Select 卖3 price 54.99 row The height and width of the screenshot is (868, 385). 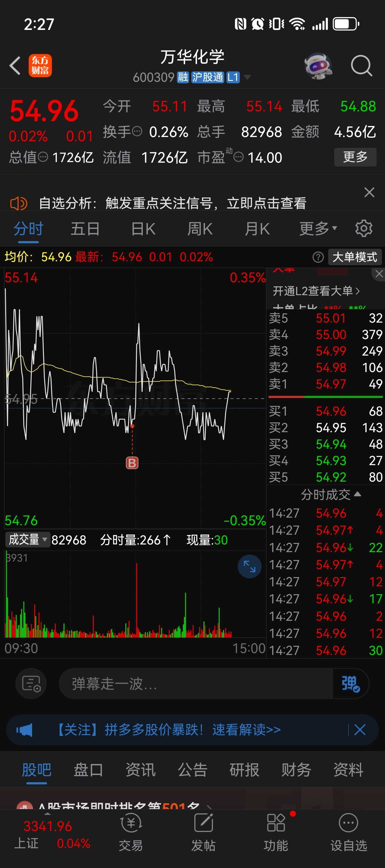point(326,351)
